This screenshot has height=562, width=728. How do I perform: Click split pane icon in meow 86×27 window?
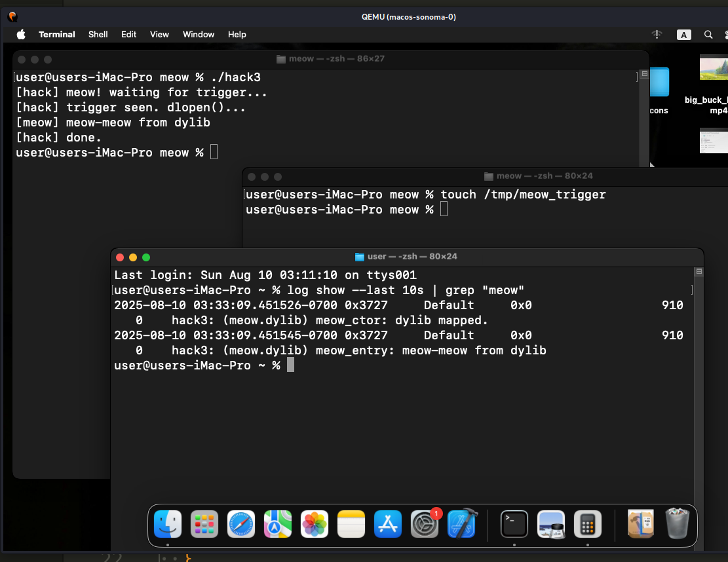(x=644, y=73)
